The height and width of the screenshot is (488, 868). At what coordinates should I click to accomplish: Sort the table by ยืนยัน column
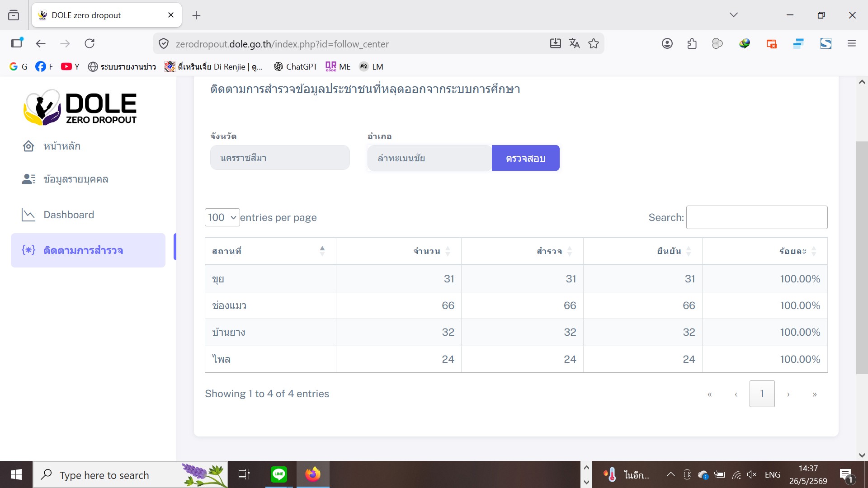642,251
